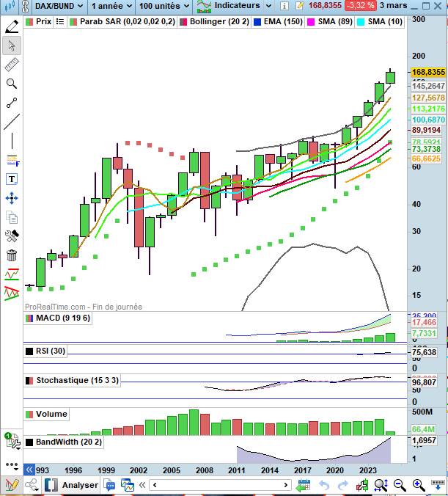Click the undo arrow in bottom toolbar
This screenshot has height=496, width=448.
324,485
